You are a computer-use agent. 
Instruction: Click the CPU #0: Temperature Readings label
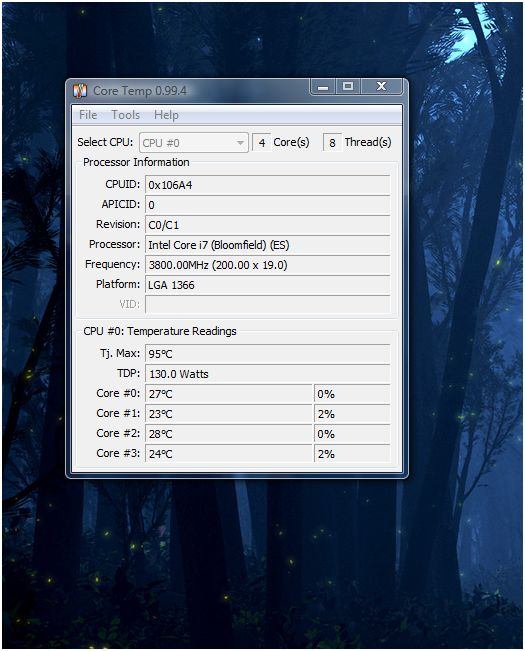tap(160, 331)
